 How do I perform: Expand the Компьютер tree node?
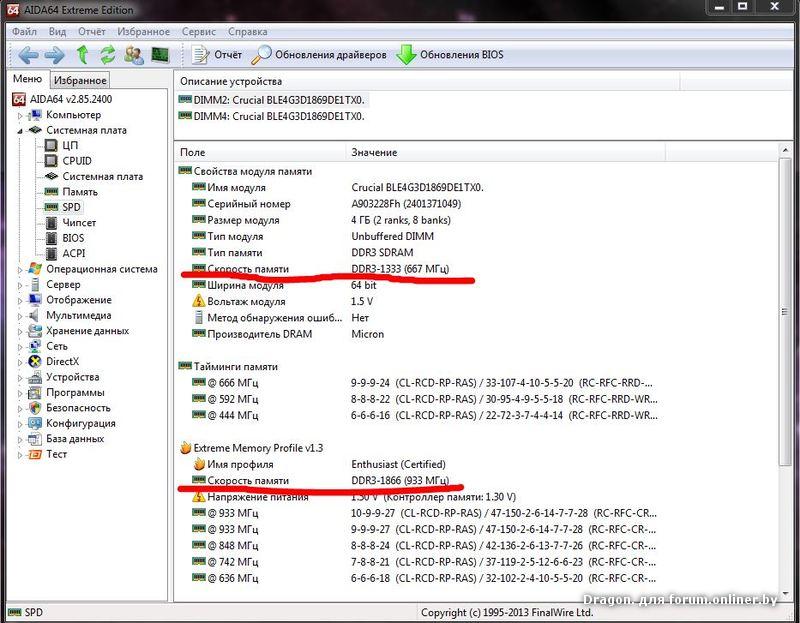[19, 115]
